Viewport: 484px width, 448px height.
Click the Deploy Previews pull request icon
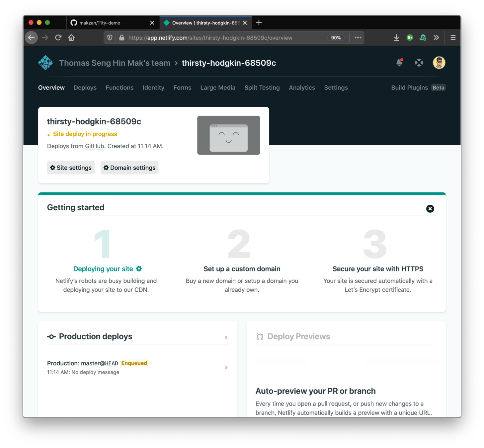coord(260,336)
